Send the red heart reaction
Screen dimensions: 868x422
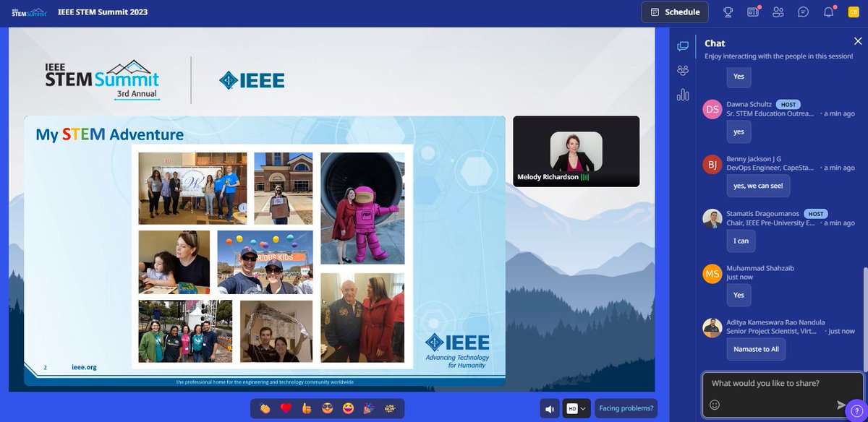(x=286, y=409)
